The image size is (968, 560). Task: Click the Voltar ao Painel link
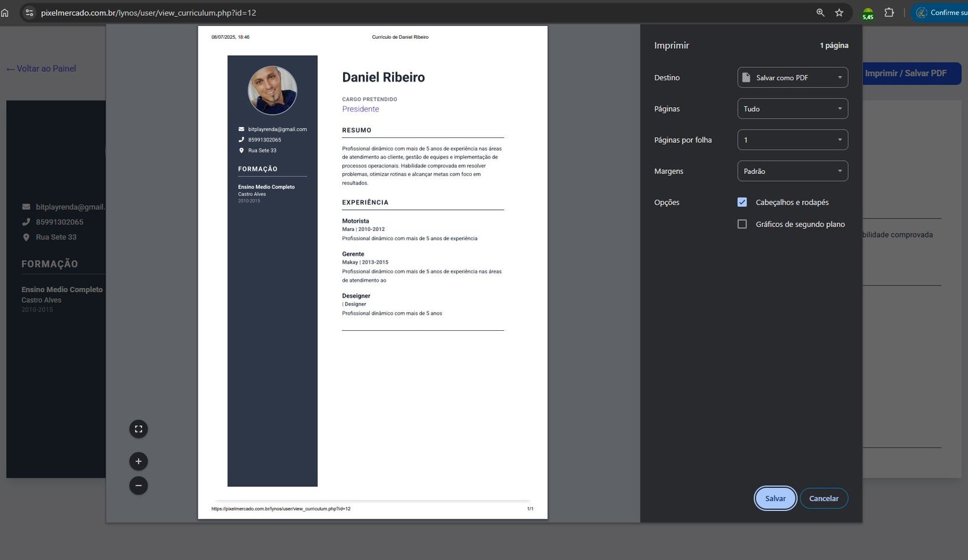click(41, 69)
